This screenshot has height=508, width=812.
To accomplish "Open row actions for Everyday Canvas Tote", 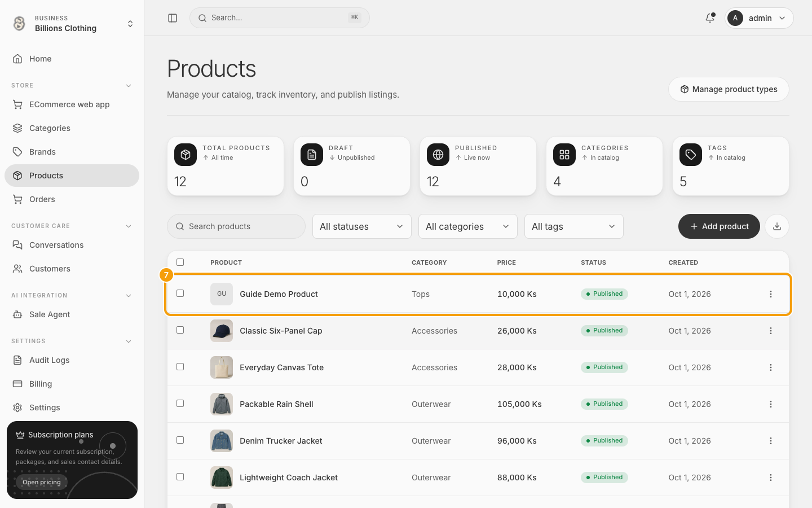I will [771, 367].
